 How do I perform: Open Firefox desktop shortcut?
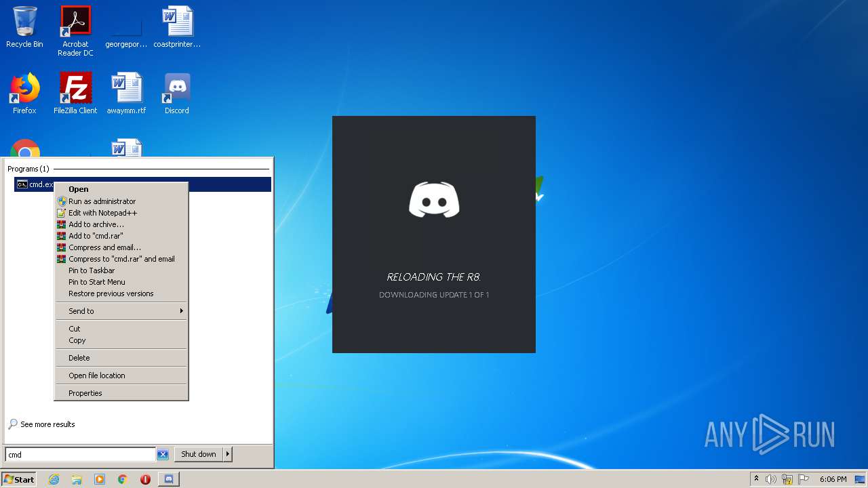tap(24, 94)
